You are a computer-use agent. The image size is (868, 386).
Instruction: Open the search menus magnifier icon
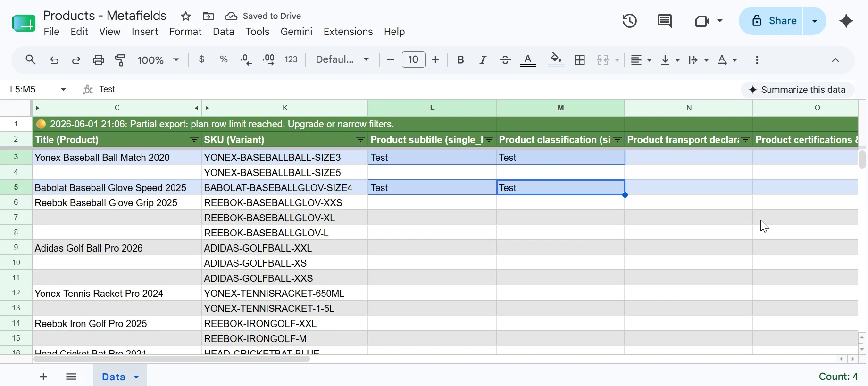point(31,60)
